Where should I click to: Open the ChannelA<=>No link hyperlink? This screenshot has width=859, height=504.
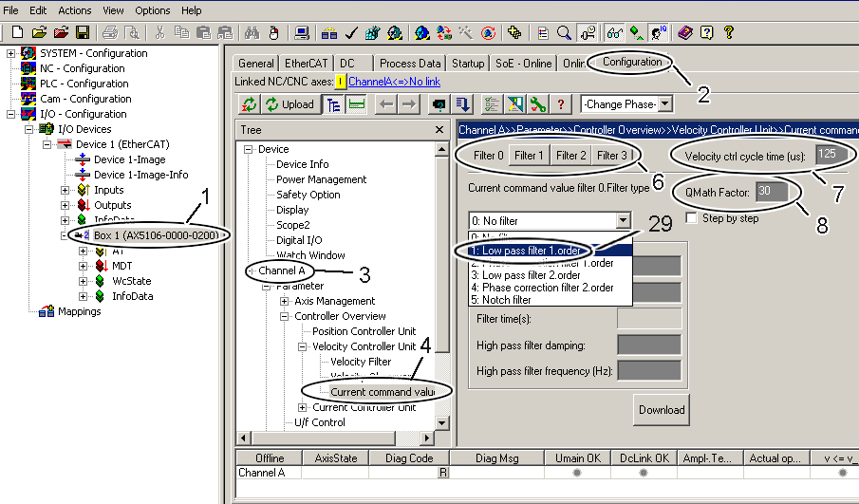[395, 82]
